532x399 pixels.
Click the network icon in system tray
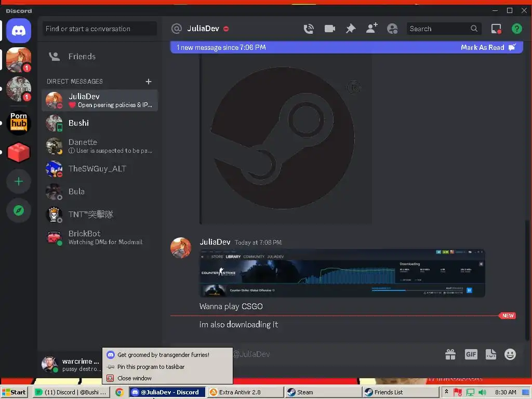coord(470,392)
